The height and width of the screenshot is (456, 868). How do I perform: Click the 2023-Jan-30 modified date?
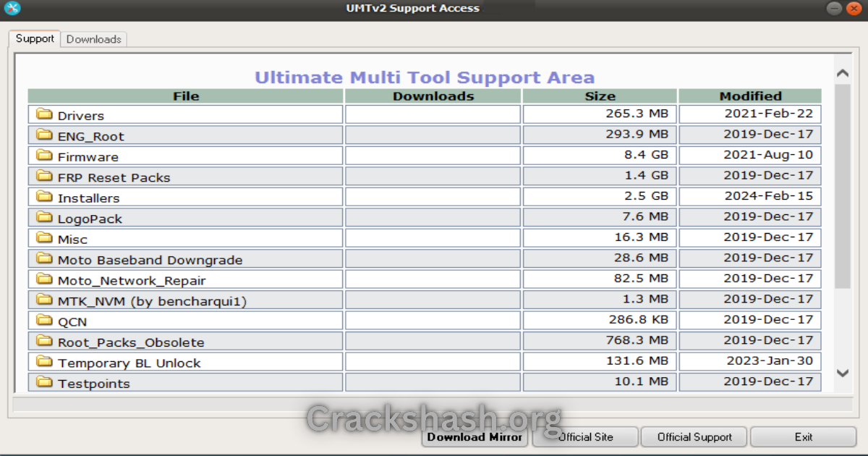(x=770, y=361)
